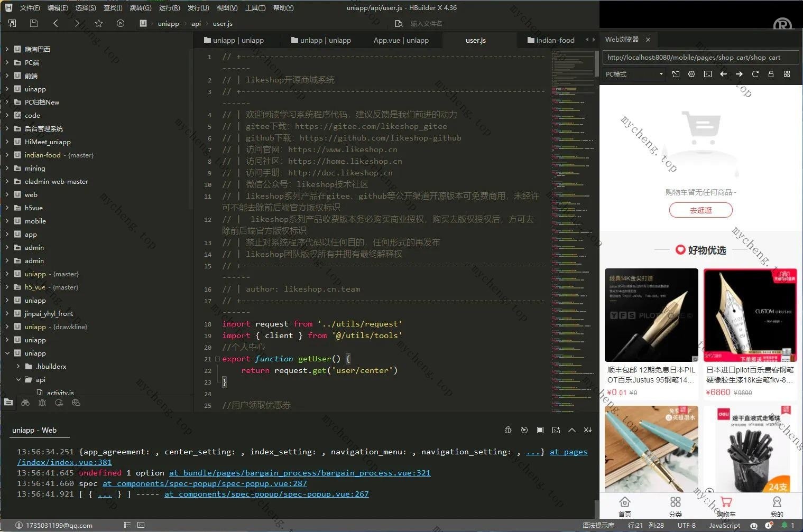The height and width of the screenshot is (532, 803).
Task: Collapse the function getUser code fold
Action: pyautogui.click(x=217, y=359)
